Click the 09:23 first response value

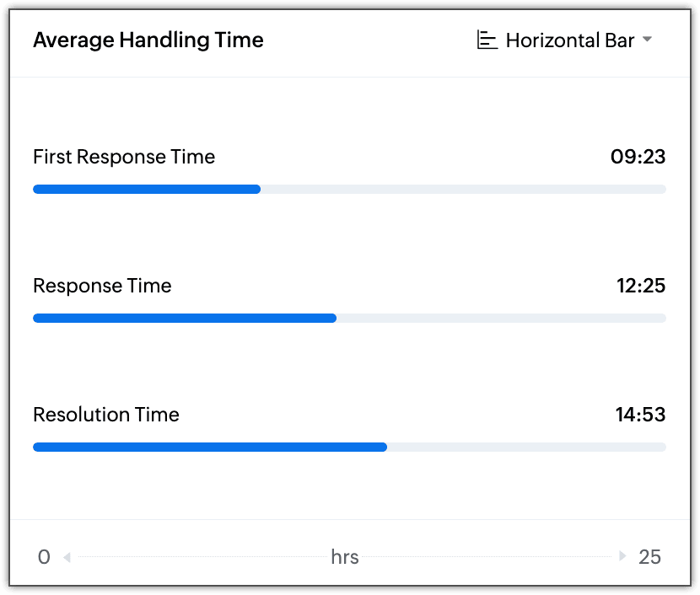pos(638,157)
